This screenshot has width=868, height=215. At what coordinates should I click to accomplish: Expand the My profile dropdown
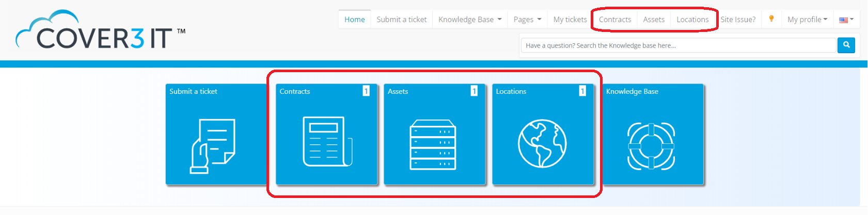pos(807,20)
